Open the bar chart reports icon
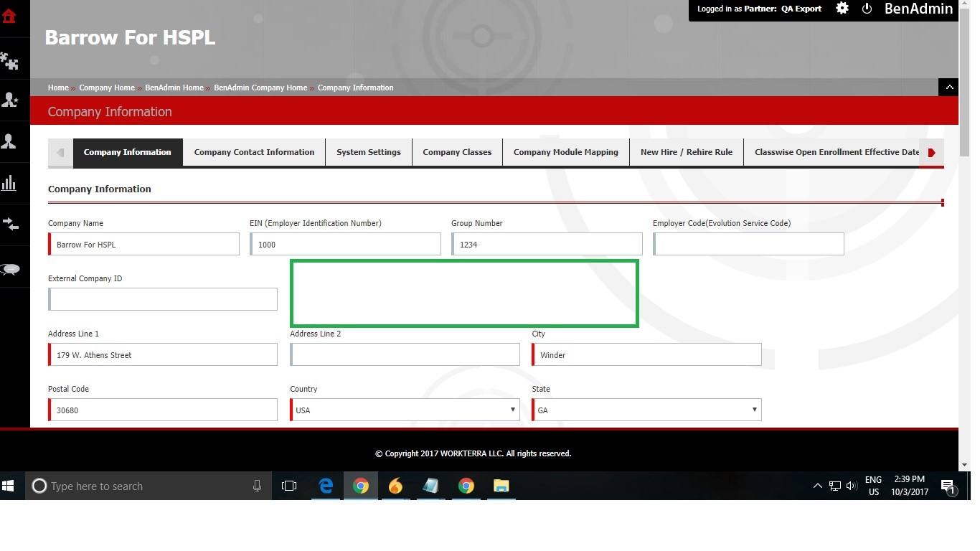Viewport: 980px width, 551px height. [9, 183]
